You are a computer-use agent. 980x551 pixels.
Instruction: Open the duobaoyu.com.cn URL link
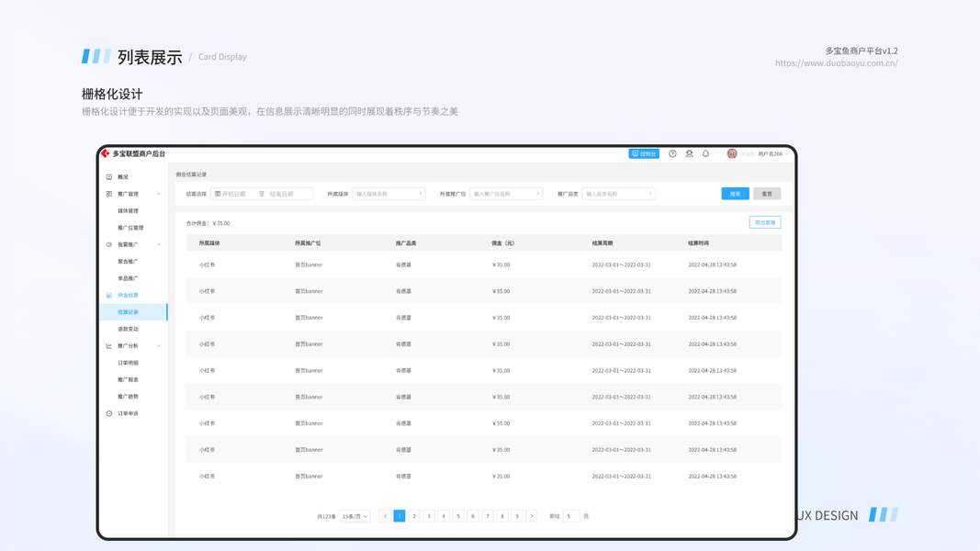(836, 63)
